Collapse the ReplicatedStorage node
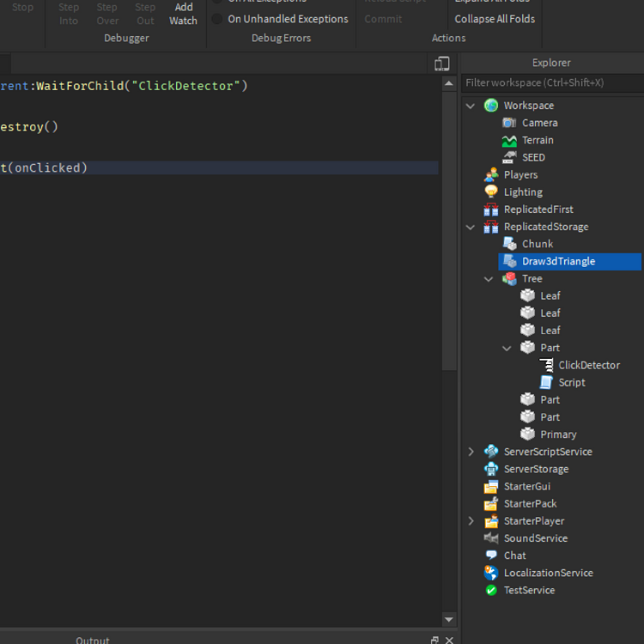This screenshot has width=644, height=644. 471,228
